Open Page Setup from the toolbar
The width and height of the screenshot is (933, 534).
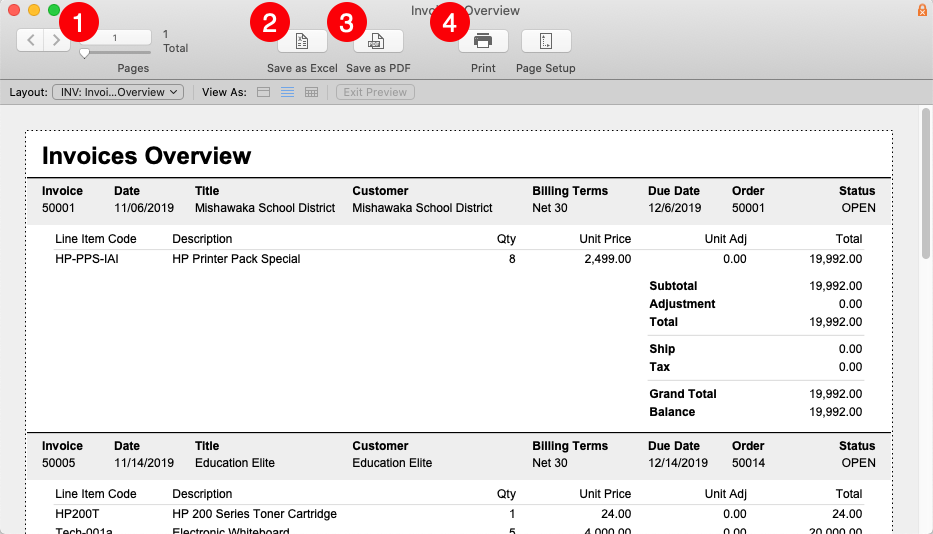tap(546, 41)
